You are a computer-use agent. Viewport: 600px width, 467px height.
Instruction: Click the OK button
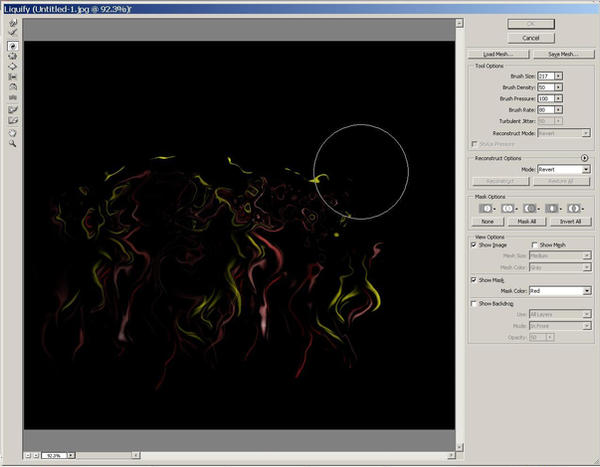coord(531,24)
